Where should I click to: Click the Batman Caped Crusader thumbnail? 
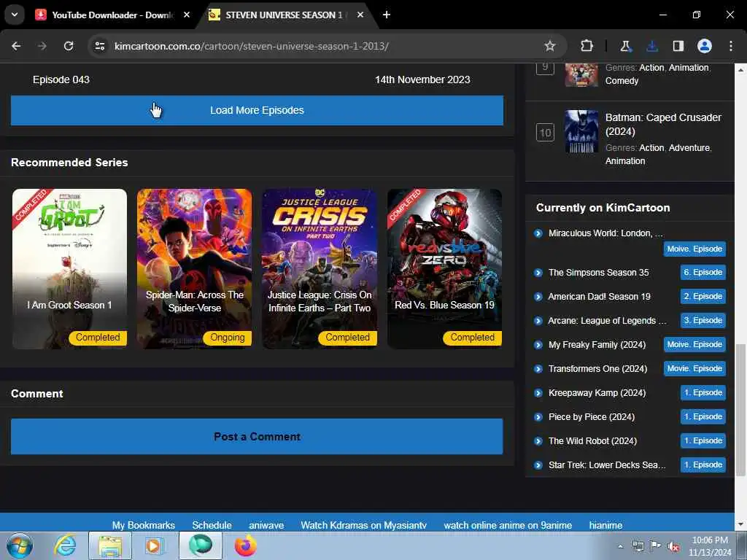[x=581, y=131]
